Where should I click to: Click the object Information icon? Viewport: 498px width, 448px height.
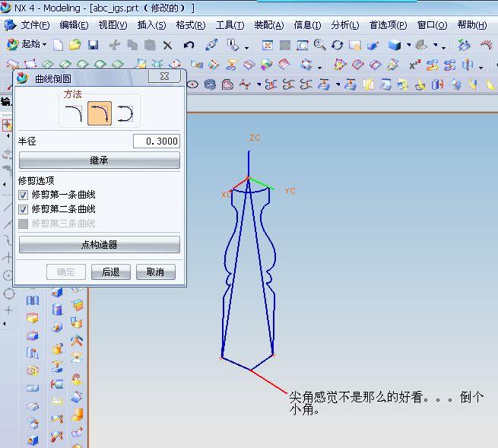[x=233, y=45]
